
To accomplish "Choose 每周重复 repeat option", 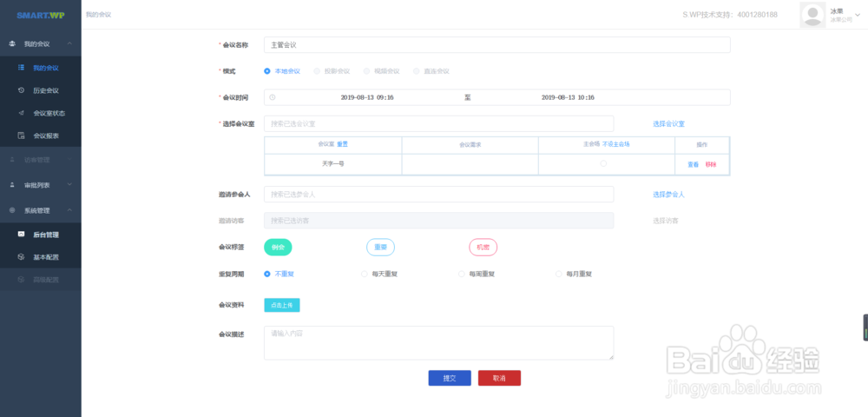I will click(462, 275).
